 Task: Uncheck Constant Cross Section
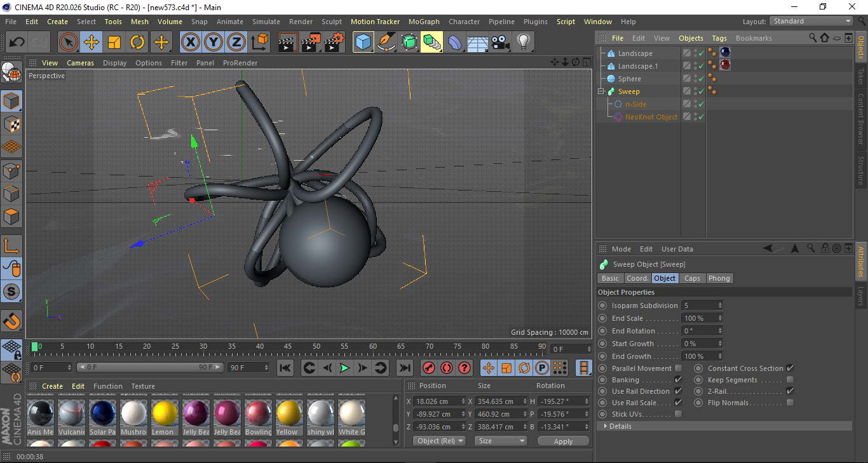790,368
